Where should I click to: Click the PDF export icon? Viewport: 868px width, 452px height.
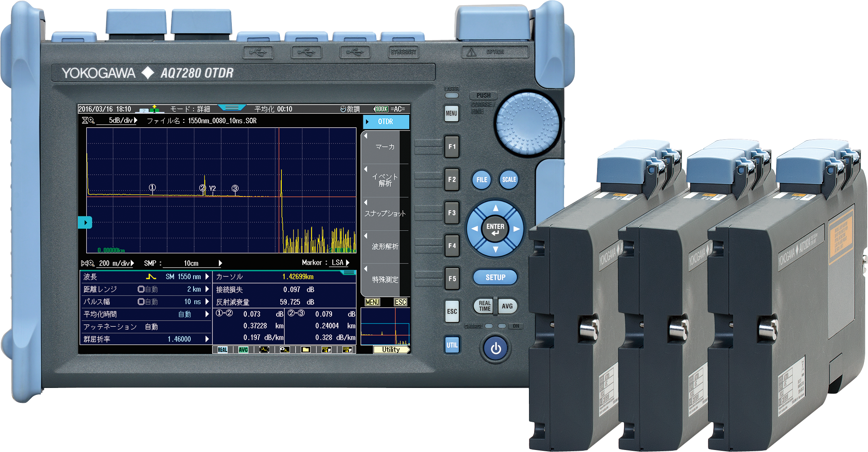[326, 350]
